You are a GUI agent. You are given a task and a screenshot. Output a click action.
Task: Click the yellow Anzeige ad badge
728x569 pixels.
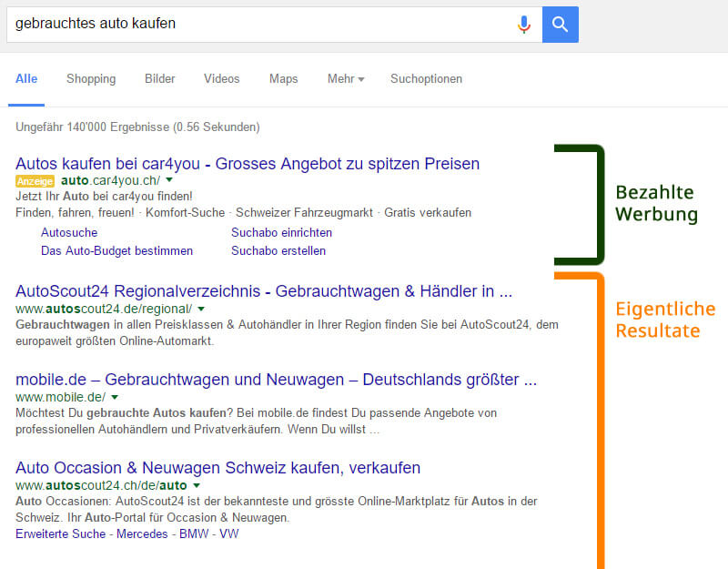[35, 180]
